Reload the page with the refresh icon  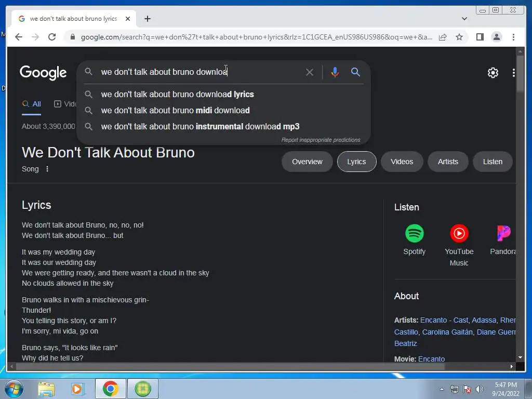point(52,37)
